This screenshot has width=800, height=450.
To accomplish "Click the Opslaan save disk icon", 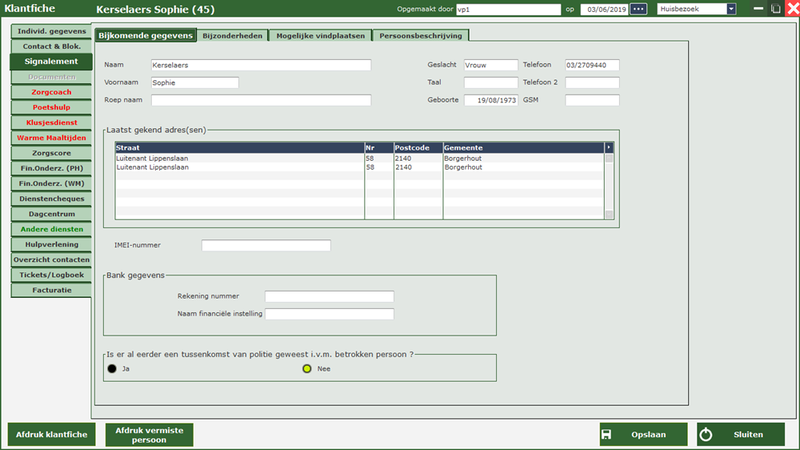I will (x=606, y=434).
